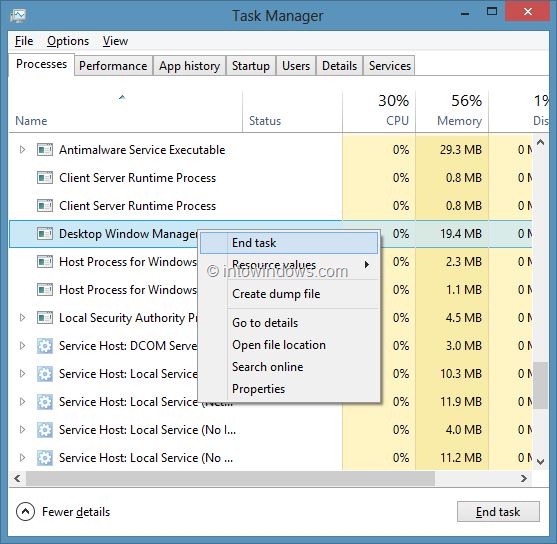Click the 10.3 MB memory value

click(461, 374)
